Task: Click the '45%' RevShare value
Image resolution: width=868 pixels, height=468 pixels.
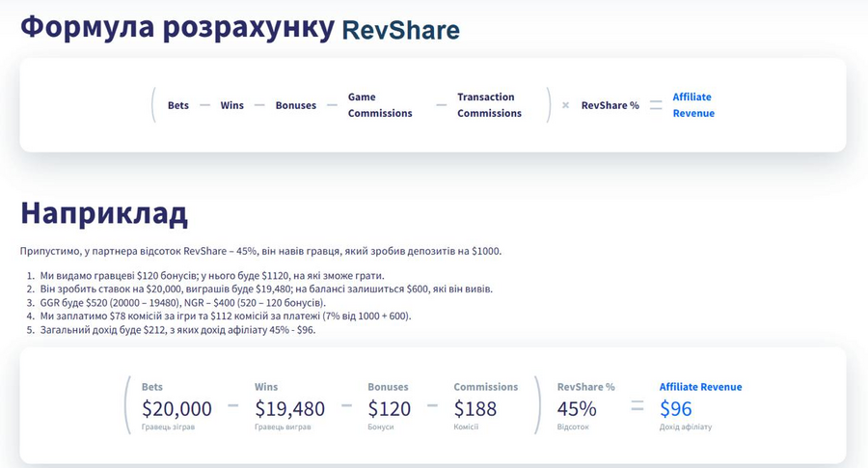Action: pyautogui.click(x=577, y=409)
